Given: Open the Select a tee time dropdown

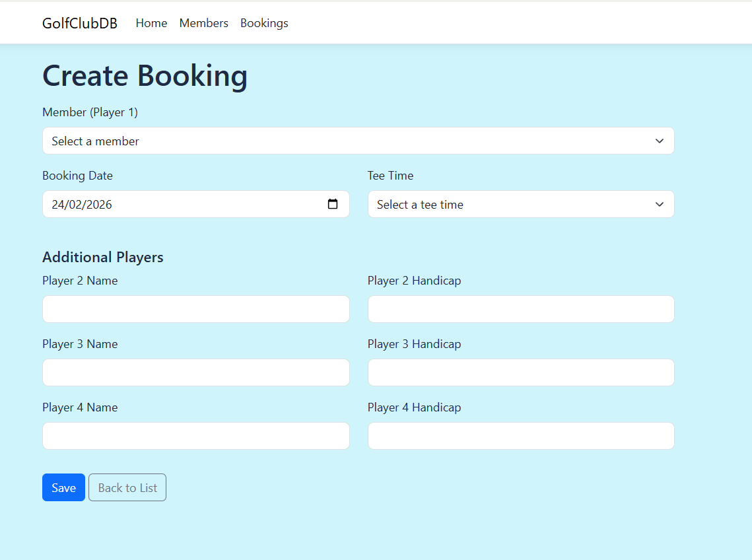Looking at the screenshot, I should point(521,205).
